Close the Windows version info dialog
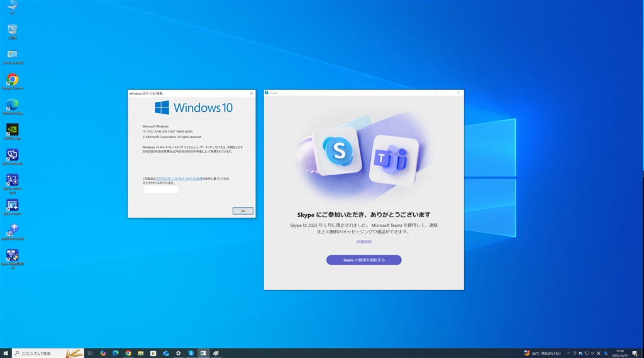This screenshot has height=358, width=644. (252, 94)
